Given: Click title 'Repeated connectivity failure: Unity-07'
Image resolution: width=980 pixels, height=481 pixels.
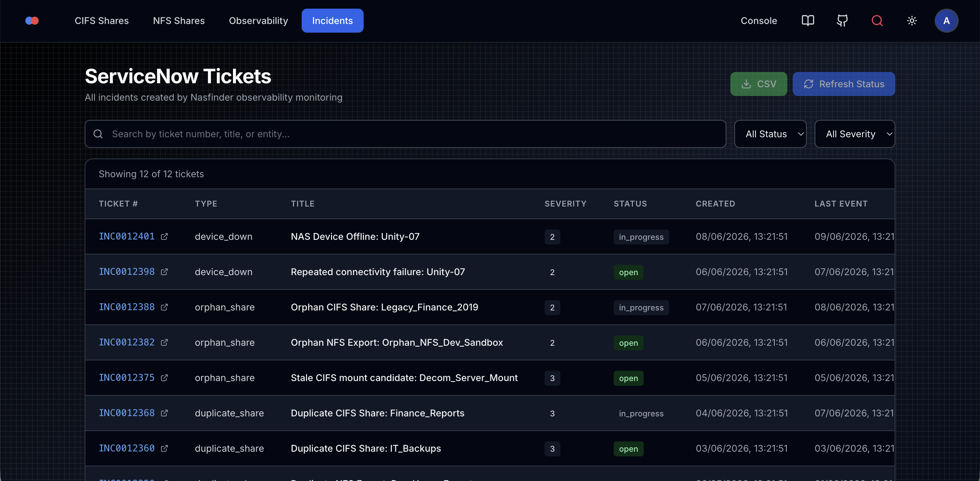Looking at the screenshot, I should 378,272.
